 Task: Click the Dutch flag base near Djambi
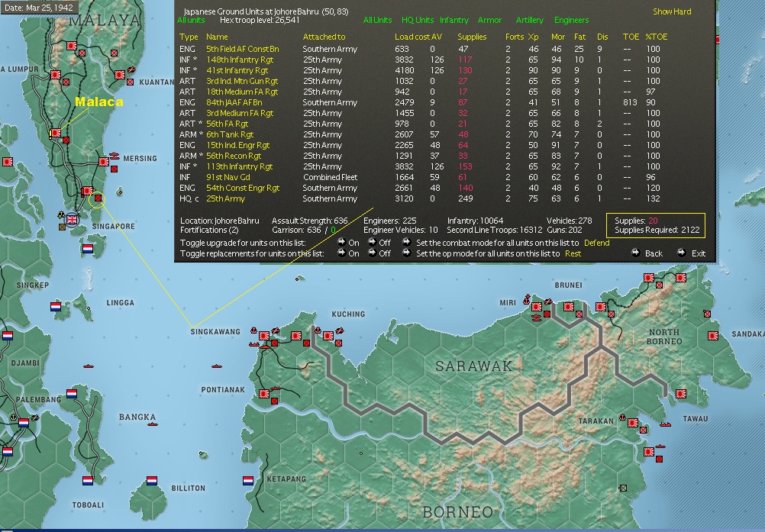[8, 336]
